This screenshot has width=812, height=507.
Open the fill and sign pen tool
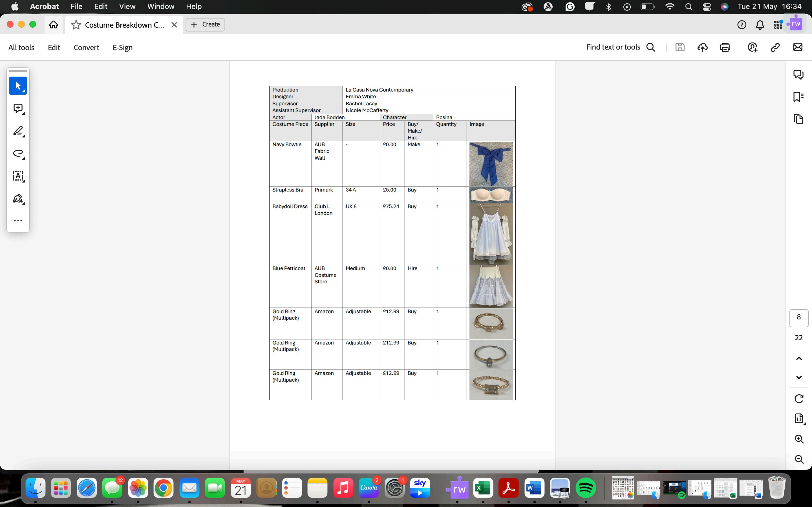click(x=18, y=199)
